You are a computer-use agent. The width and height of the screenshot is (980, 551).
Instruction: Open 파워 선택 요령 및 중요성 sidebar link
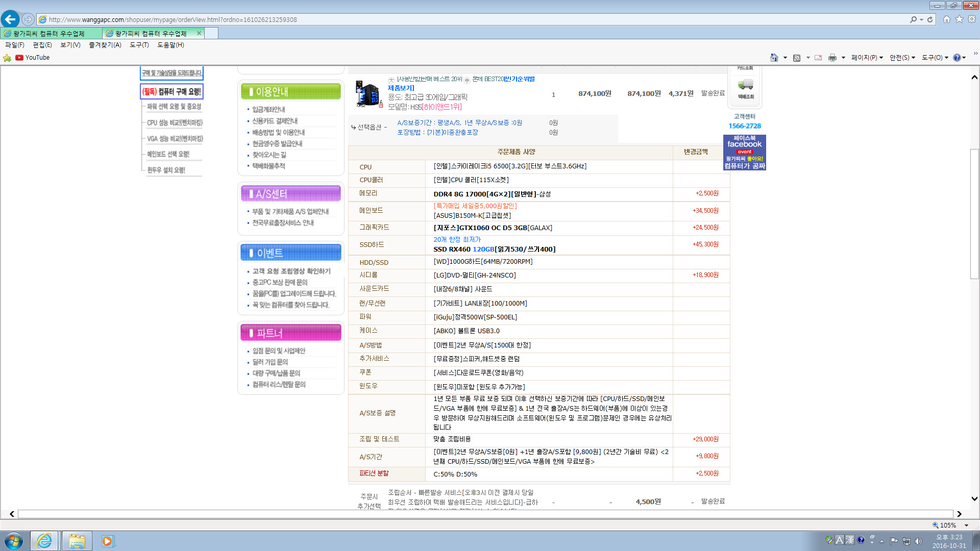174,107
